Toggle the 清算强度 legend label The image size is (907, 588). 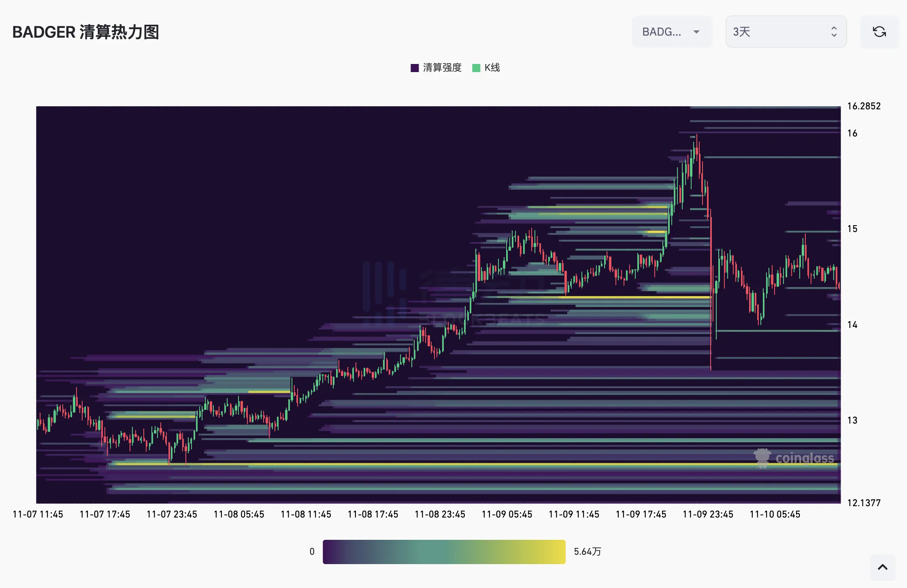click(442, 68)
